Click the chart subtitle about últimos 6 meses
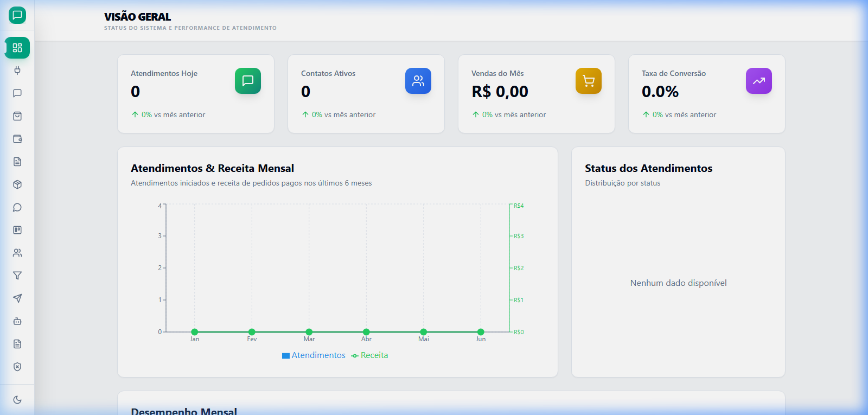The height and width of the screenshot is (415, 868). (251, 183)
